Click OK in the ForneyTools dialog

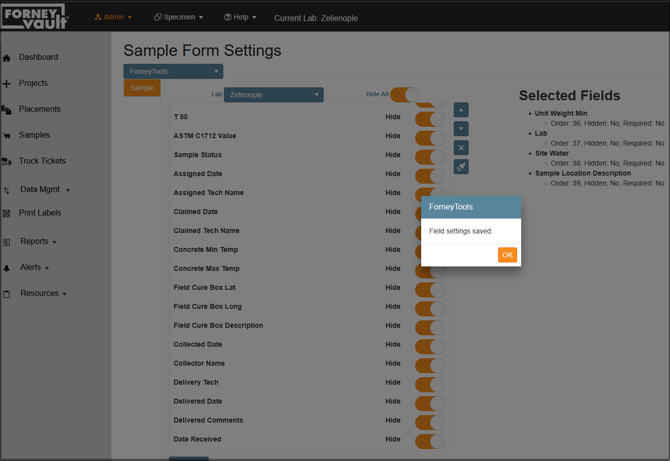click(507, 255)
